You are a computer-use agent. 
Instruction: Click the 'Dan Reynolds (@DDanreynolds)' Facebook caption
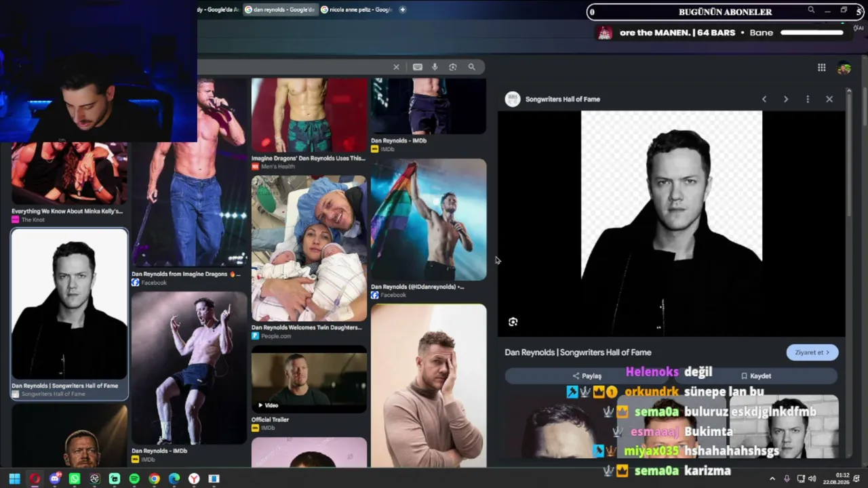pos(417,287)
